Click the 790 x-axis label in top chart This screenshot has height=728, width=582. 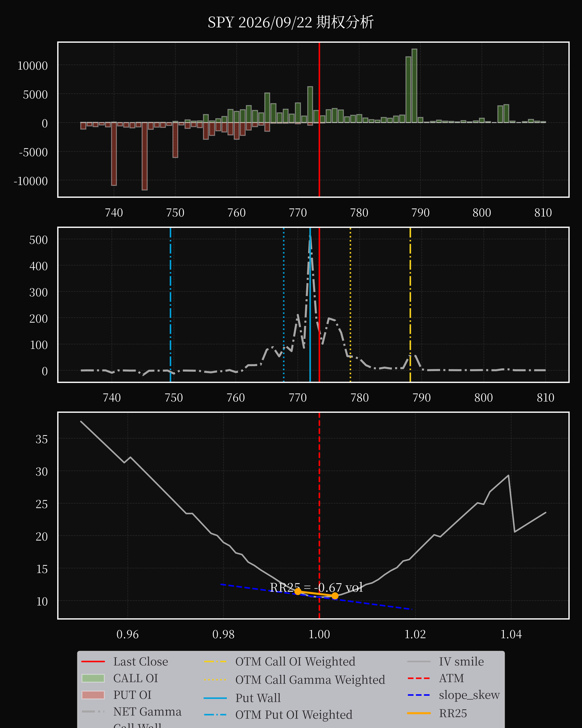(x=420, y=213)
